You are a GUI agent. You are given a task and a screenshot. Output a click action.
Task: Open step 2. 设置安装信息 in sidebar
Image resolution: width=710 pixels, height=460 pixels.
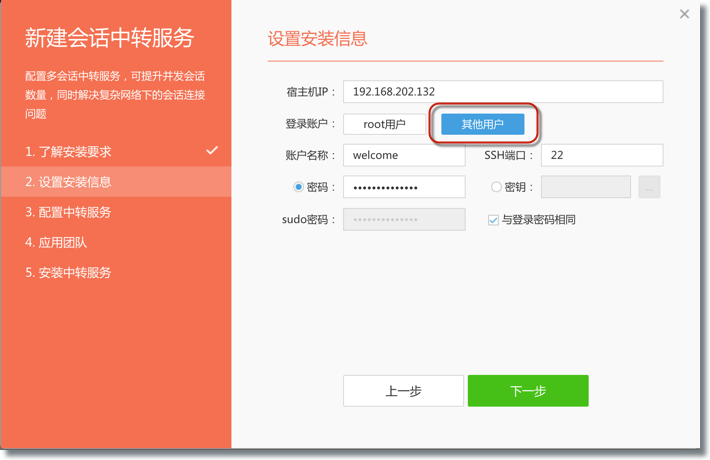(69, 182)
